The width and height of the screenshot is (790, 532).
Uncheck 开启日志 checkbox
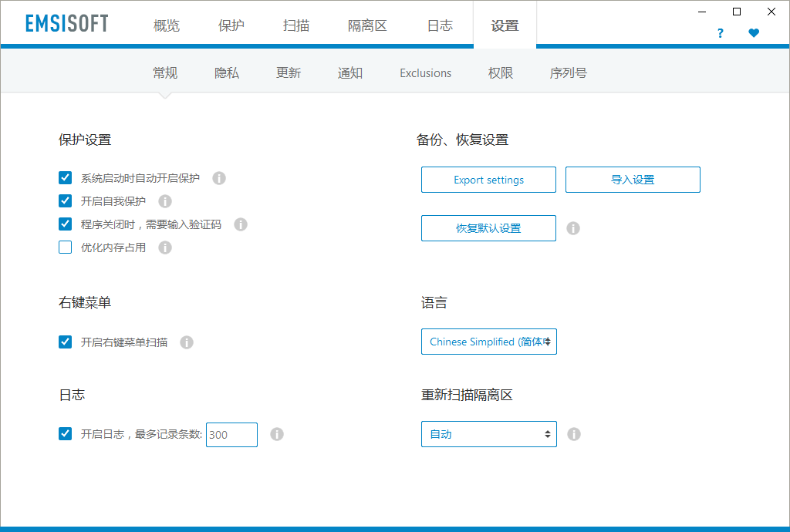click(x=65, y=434)
